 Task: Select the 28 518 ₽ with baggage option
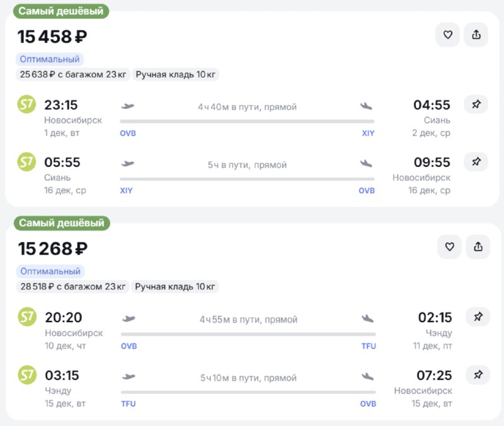pyautogui.click(x=73, y=287)
